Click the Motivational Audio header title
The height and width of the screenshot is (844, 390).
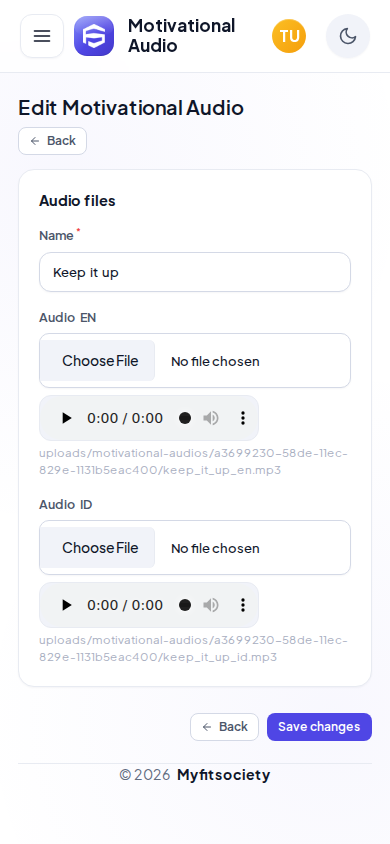click(x=181, y=36)
